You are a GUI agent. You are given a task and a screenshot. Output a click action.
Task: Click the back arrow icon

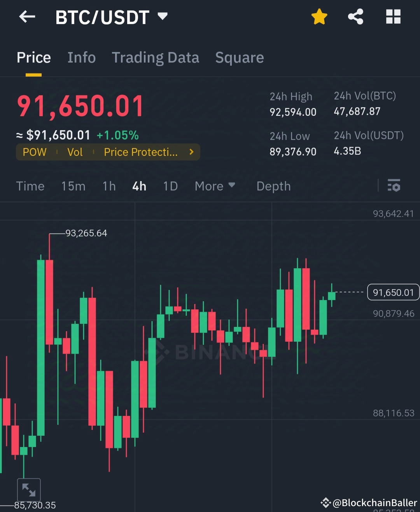[x=26, y=16]
